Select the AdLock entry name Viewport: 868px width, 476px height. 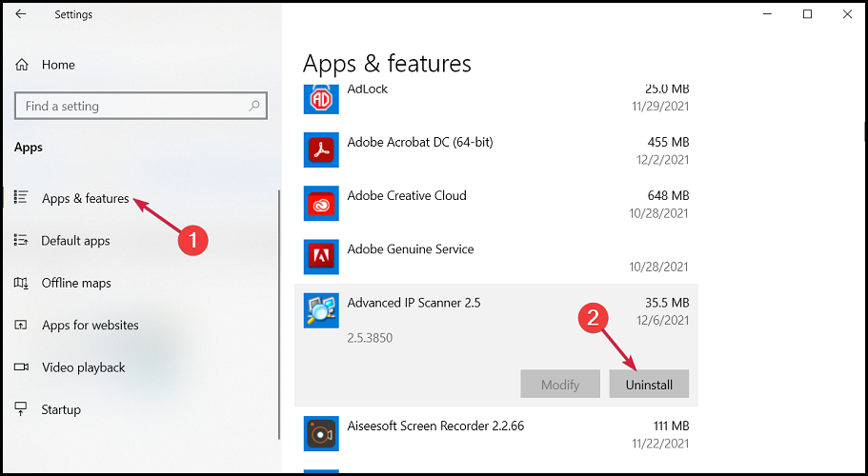click(x=368, y=89)
